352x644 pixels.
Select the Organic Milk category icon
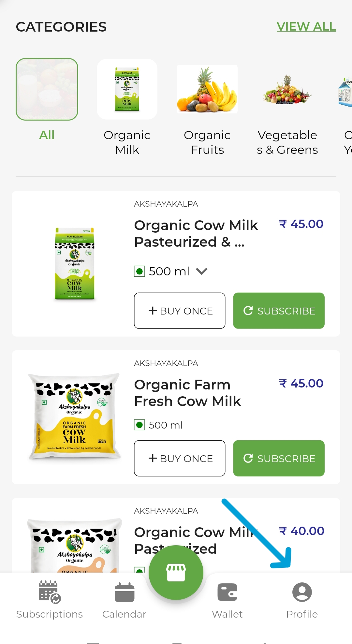click(127, 89)
